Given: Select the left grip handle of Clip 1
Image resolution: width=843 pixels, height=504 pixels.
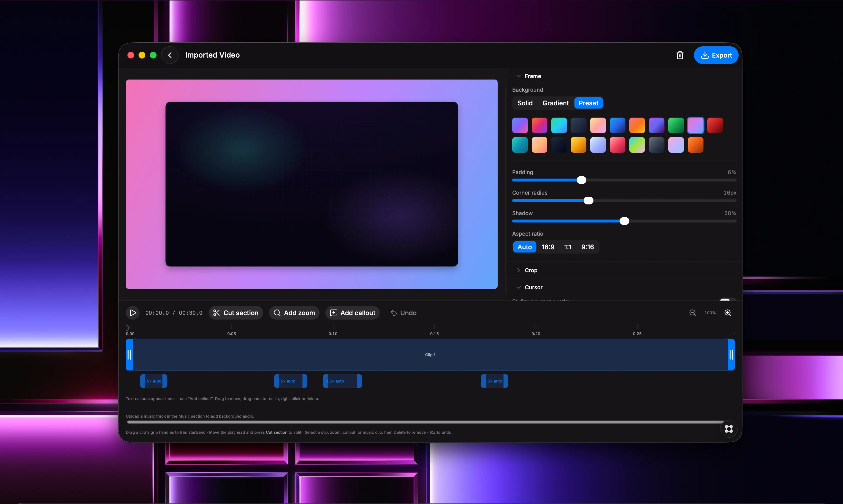Looking at the screenshot, I should pyautogui.click(x=129, y=354).
